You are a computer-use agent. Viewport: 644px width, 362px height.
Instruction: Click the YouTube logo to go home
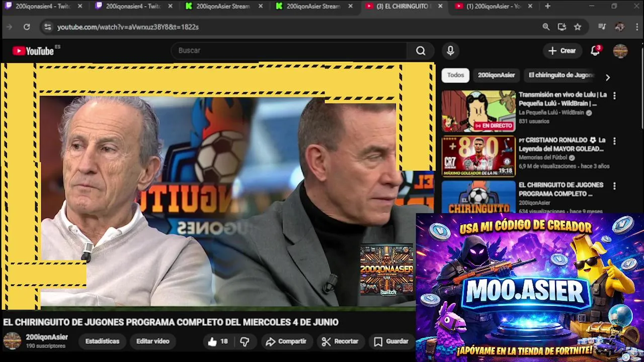[34, 51]
